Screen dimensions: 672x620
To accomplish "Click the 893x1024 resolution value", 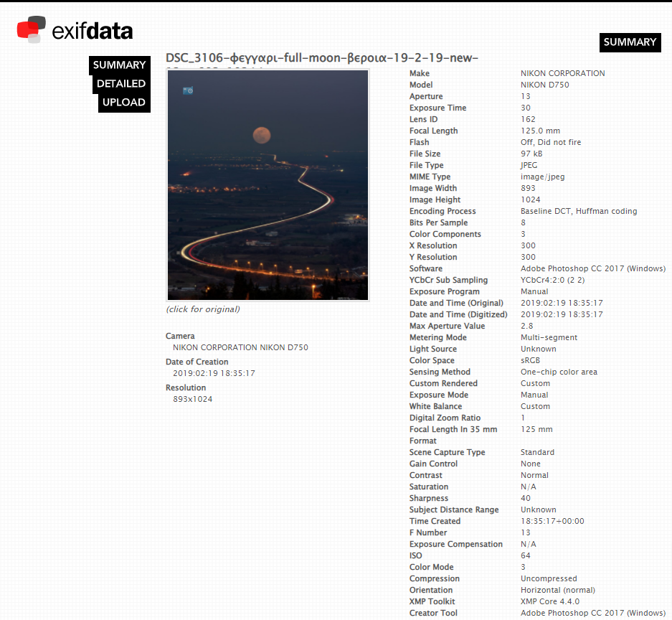I will (192, 399).
